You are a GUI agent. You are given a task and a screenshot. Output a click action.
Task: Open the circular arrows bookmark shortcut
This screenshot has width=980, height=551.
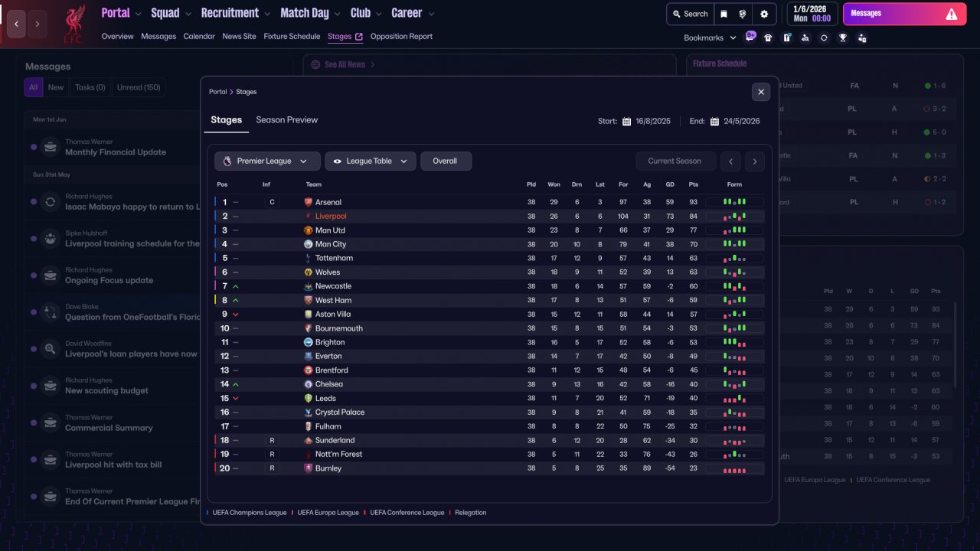(824, 37)
